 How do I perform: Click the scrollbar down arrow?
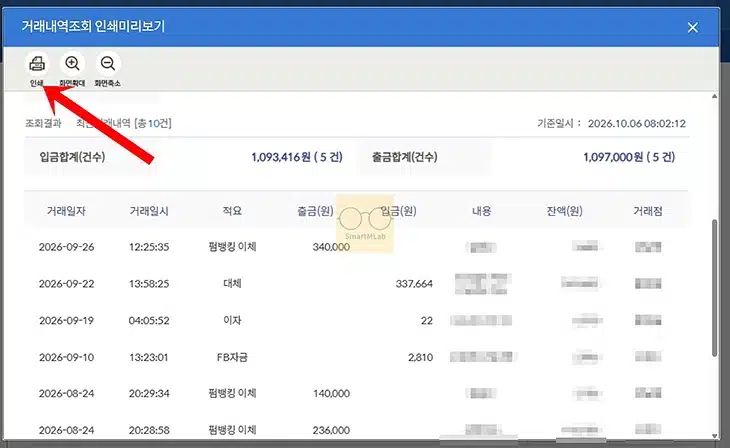click(x=715, y=436)
